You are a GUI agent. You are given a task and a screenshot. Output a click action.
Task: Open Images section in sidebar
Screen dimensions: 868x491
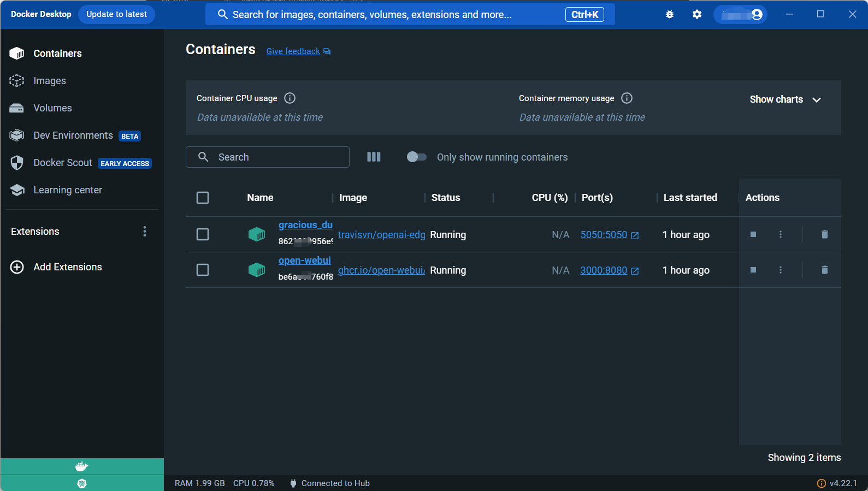tap(82, 81)
